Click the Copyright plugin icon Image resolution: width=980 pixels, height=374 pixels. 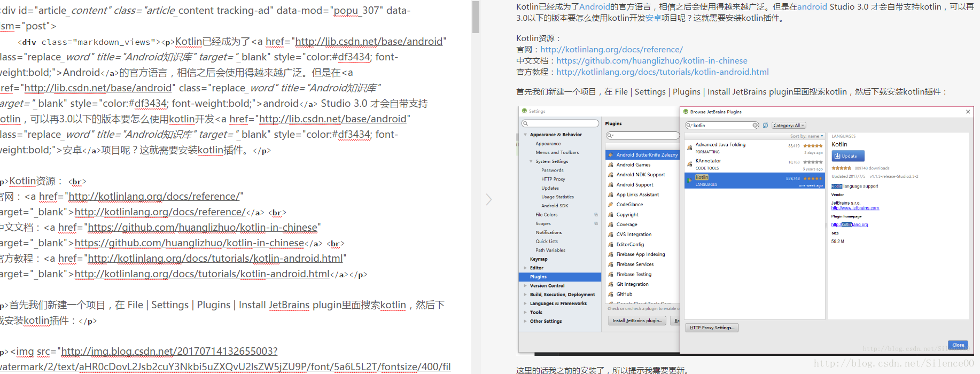coord(611,215)
